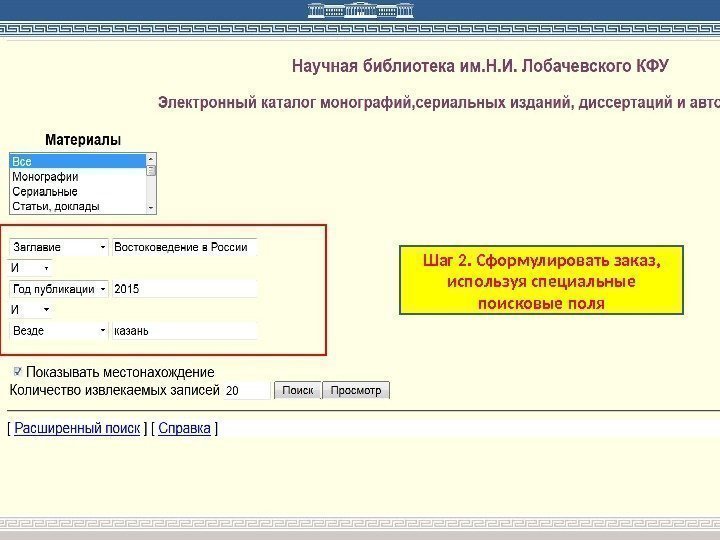The height and width of the screenshot is (540, 720).
Task: Click the 'Поиск' button
Action: point(298,390)
